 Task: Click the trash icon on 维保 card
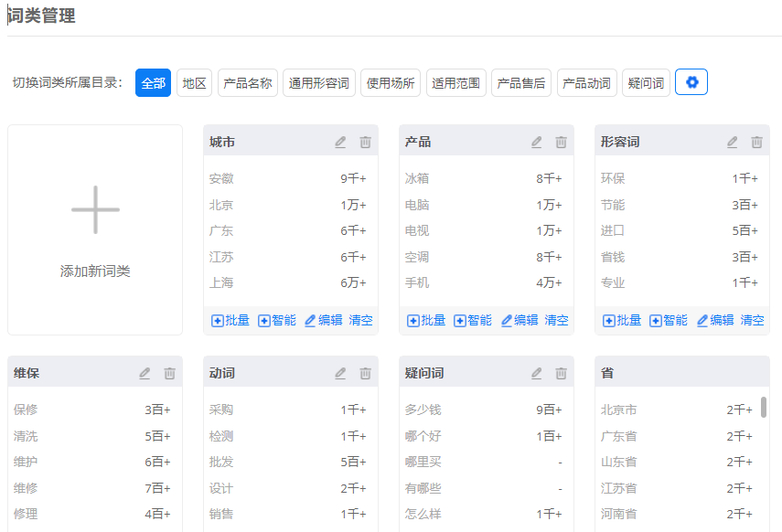(x=169, y=373)
